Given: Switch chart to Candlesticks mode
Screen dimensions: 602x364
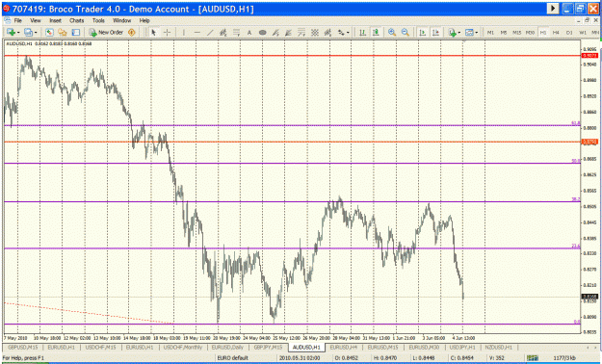Looking at the screenshot, I should [x=375, y=33].
